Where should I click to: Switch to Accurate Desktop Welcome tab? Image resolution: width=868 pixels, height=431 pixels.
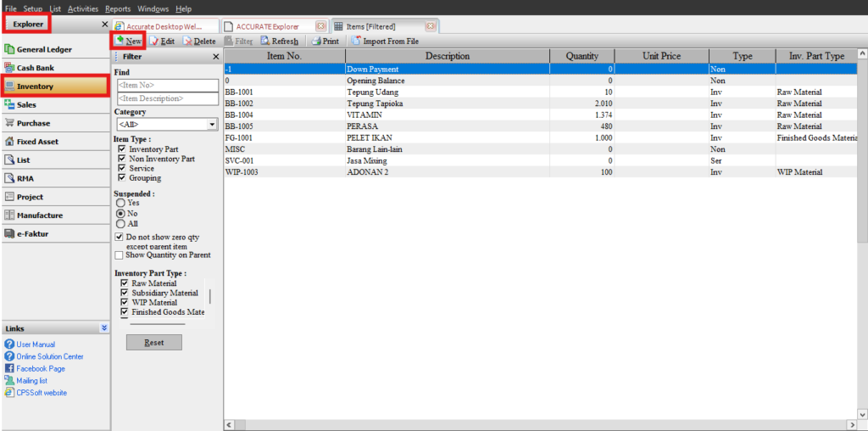[x=165, y=26]
